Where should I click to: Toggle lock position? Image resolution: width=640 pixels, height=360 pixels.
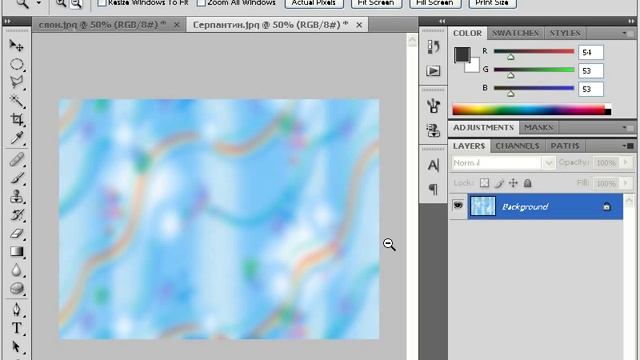[x=513, y=183]
